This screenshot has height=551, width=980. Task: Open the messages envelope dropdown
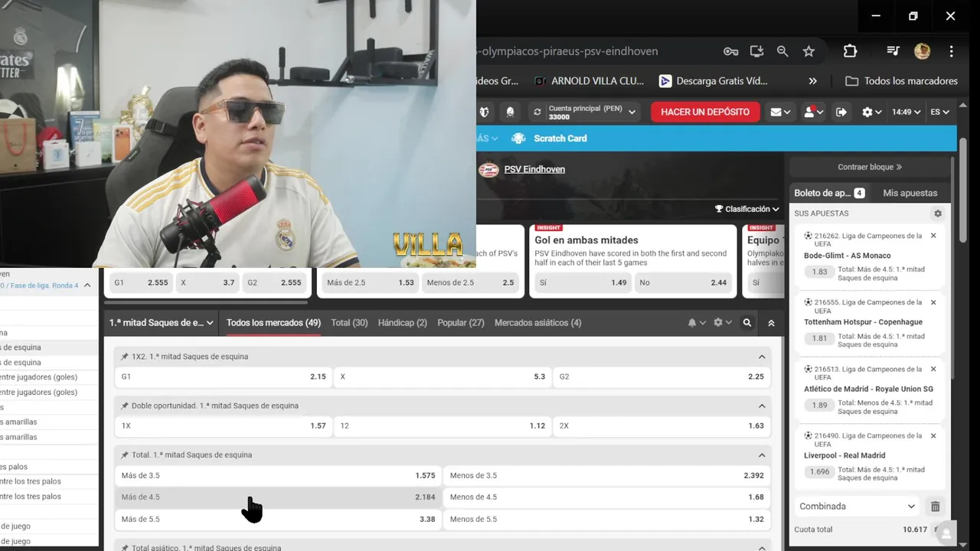coord(780,112)
